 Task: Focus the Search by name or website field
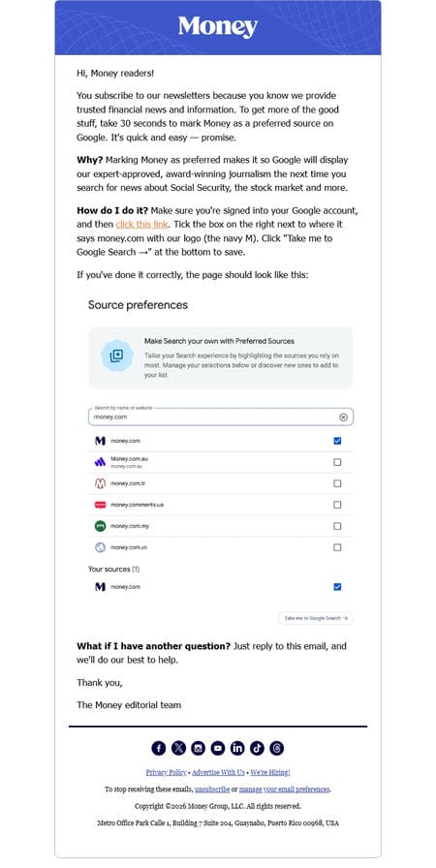pos(216,418)
